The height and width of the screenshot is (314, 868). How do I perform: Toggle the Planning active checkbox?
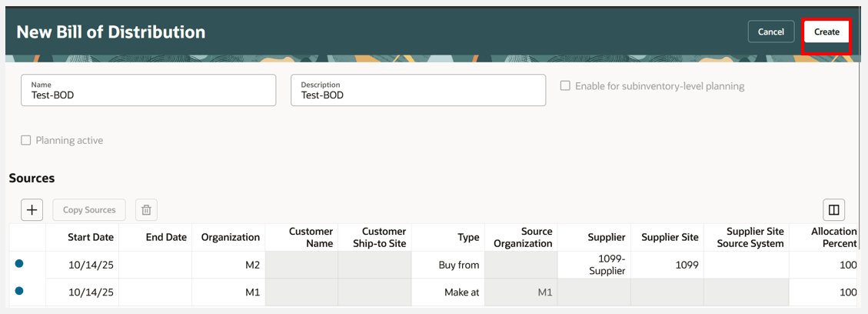coord(26,140)
